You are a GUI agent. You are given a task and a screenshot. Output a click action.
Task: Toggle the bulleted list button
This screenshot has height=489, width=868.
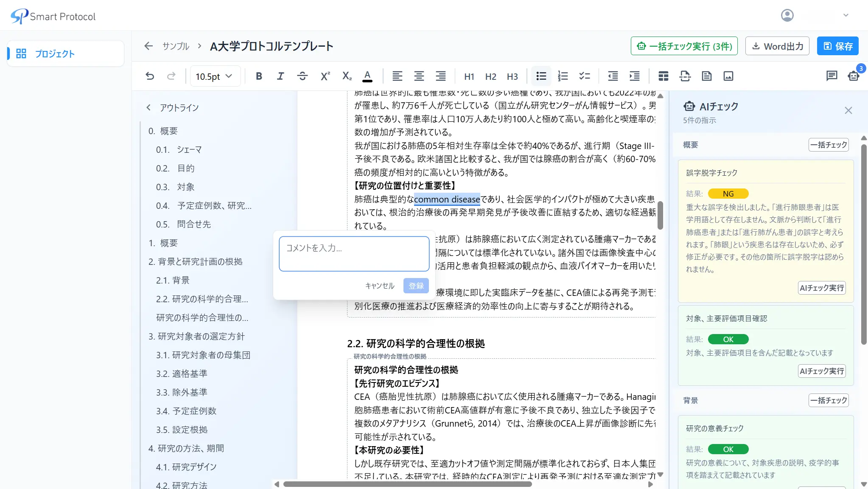[541, 76]
